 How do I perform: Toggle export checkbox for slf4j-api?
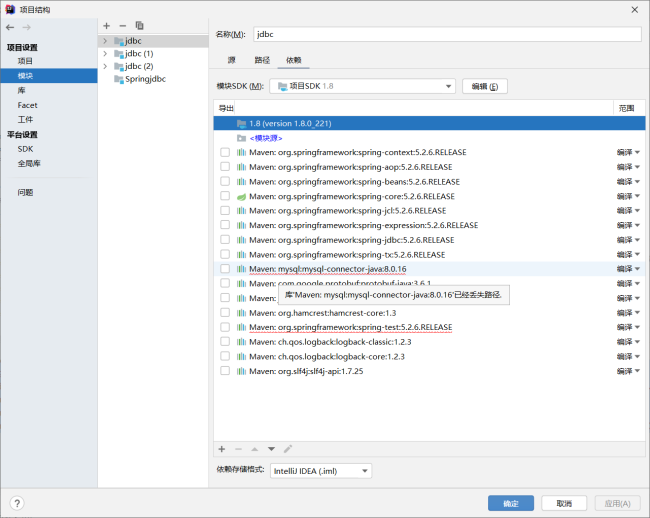pyautogui.click(x=225, y=371)
